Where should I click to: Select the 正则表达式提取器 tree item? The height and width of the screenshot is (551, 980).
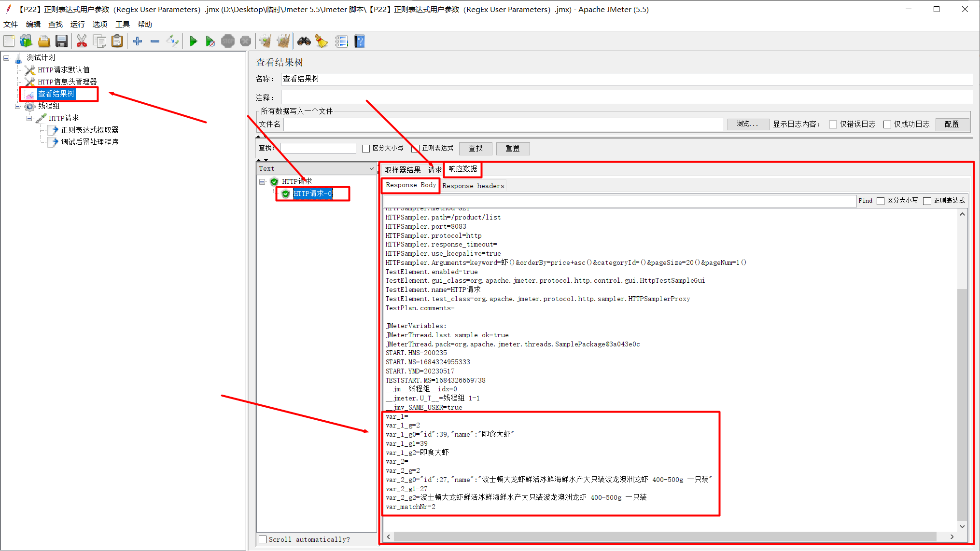tap(90, 129)
